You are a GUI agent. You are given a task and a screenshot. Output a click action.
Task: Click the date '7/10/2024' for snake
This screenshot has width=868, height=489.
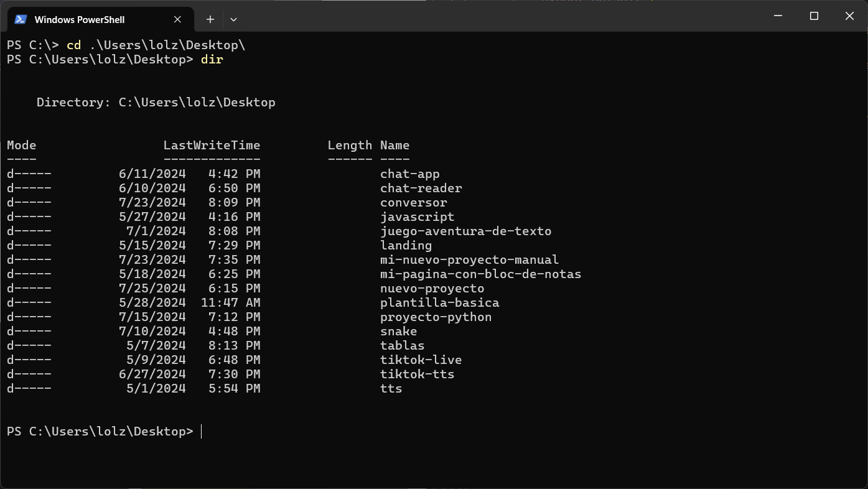click(152, 332)
